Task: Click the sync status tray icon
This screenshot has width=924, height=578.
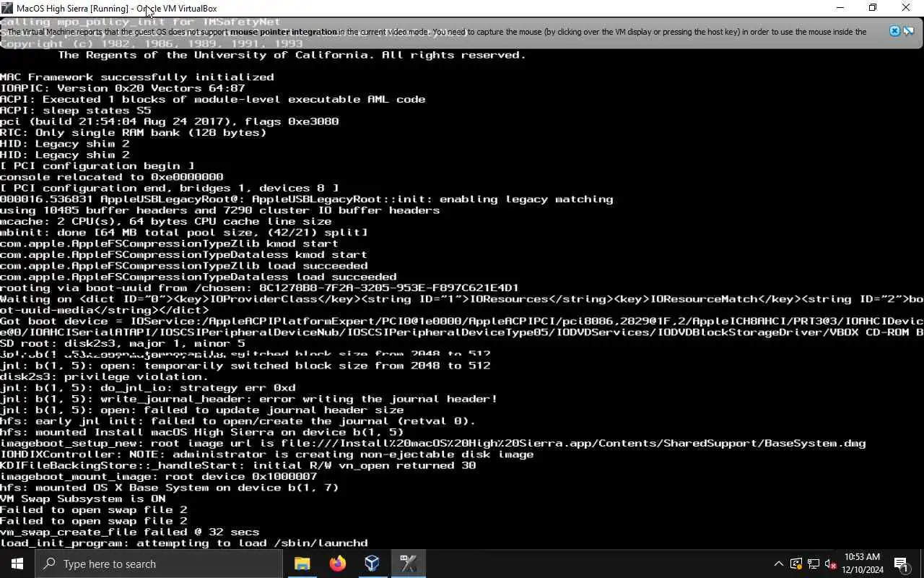Action: point(796,564)
